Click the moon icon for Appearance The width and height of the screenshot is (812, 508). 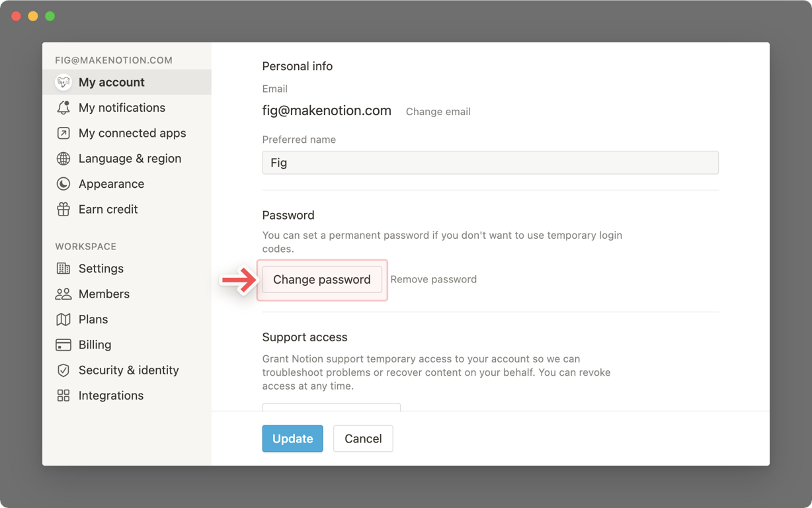pos(63,184)
